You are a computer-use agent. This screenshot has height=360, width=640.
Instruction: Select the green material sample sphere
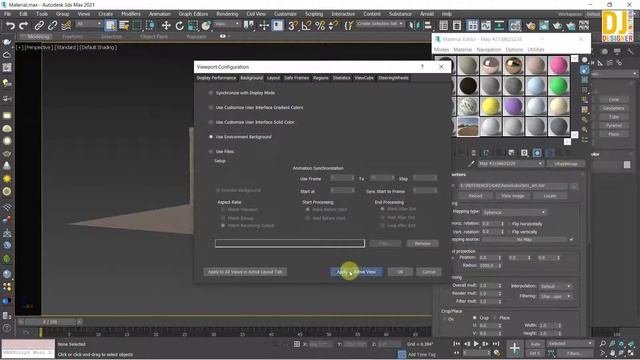click(x=558, y=86)
